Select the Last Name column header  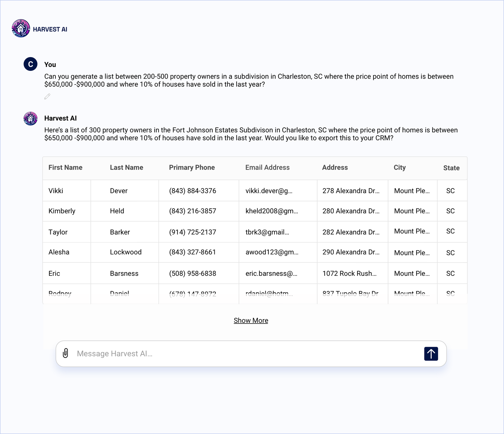(x=127, y=167)
